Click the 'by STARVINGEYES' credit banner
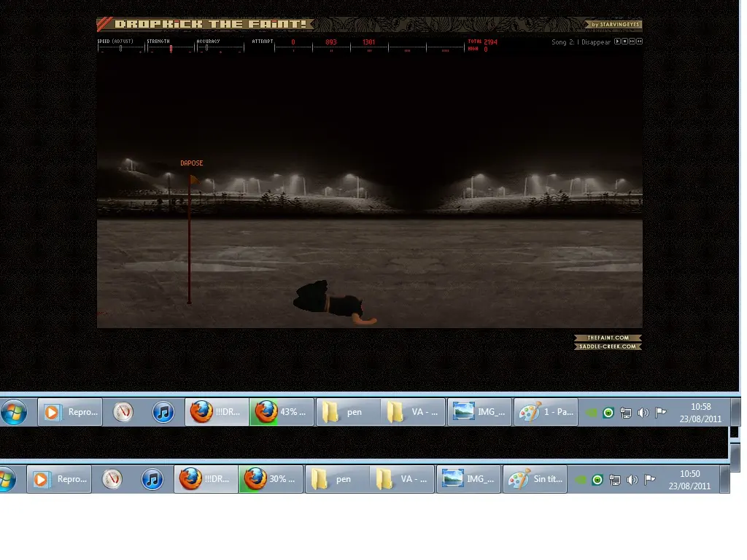This screenshot has width=747, height=560. coord(614,24)
